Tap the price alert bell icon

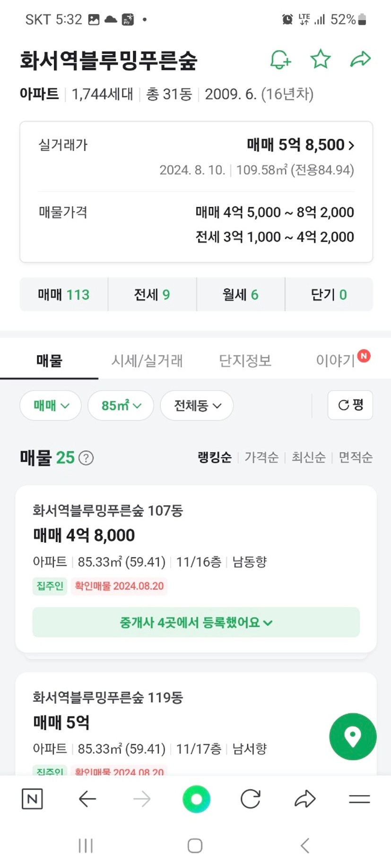pyautogui.click(x=280, y=60)
